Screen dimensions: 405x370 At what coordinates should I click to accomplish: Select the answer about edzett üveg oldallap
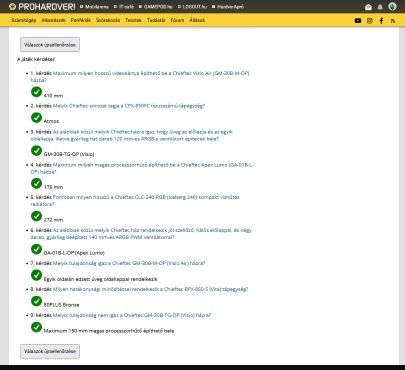pyautogui.click(x=100, y=279)
